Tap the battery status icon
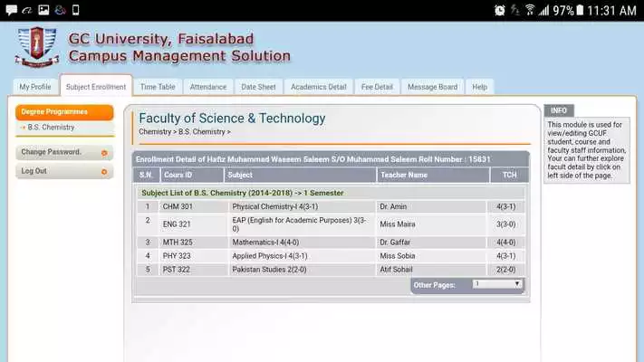This screenshot has height=362, width=644. [x=580, y=10]
